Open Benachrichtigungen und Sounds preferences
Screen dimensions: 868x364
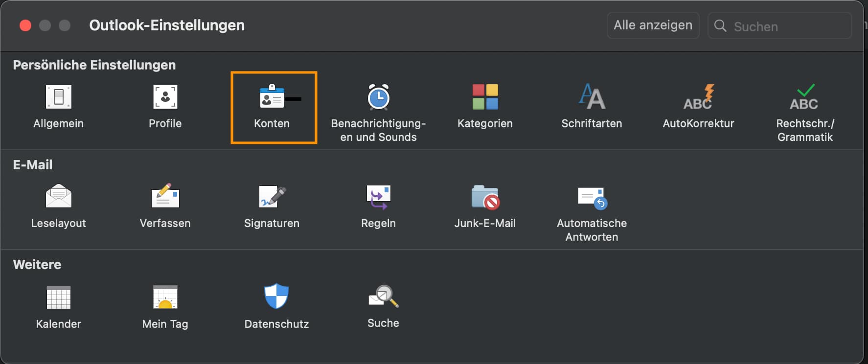click(x=378, y=97)
